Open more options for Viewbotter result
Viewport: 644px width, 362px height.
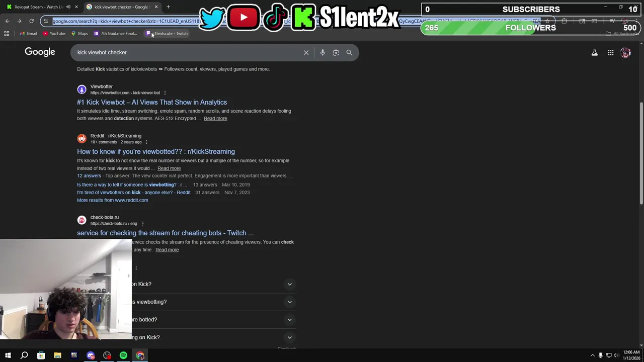coord(165,93)
